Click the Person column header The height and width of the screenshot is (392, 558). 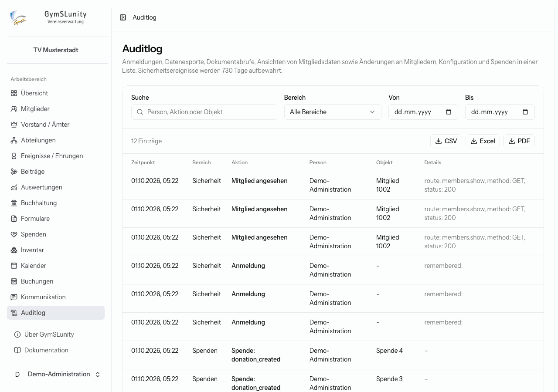click(318, 162)
